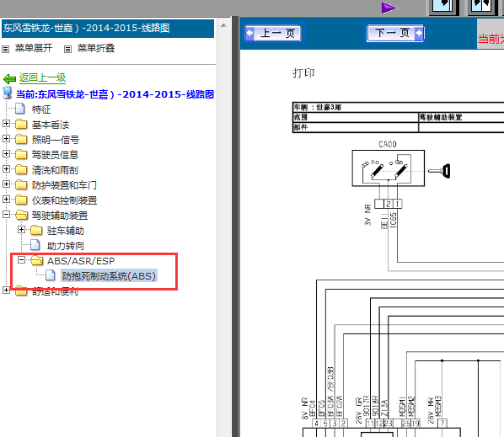The image size is (504, 437).
Task: Click the 助力转向 document icon
Action: pyautogui.click(x=35, y=245)
